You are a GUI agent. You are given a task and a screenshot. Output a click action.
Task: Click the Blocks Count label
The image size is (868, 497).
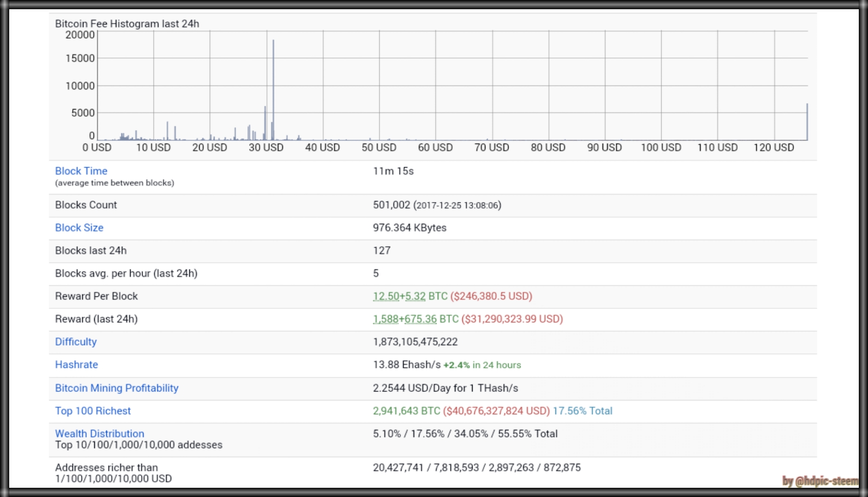coord(86,205)
